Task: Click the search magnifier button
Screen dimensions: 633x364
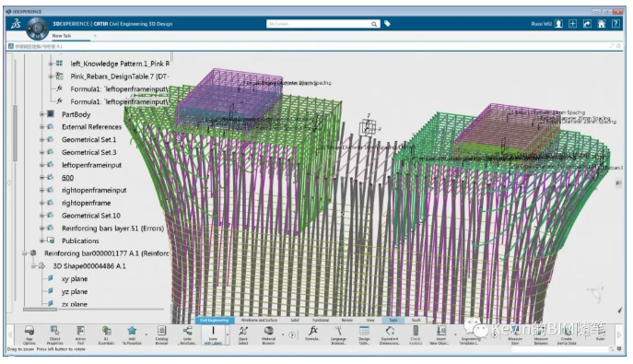Action: pos(374,24)
